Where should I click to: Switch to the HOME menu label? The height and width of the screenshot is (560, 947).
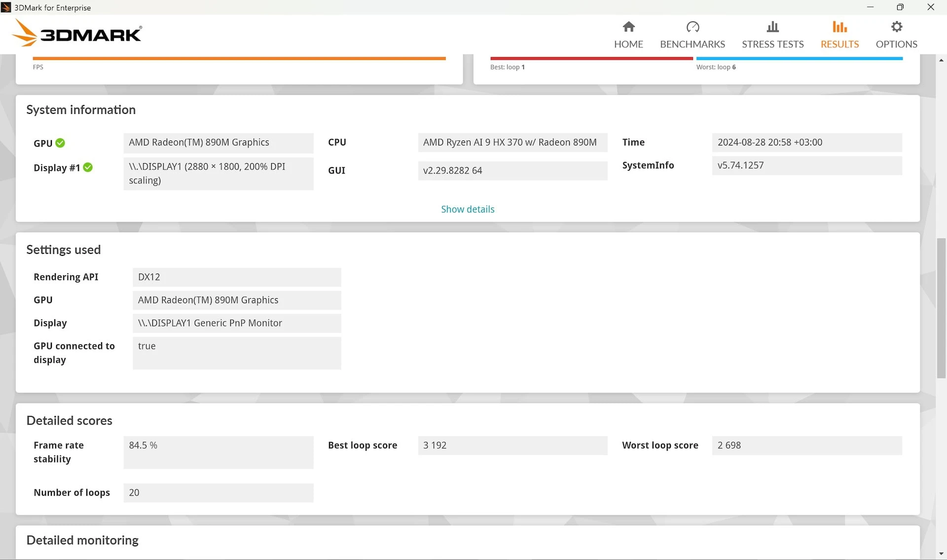click(628, 44)
